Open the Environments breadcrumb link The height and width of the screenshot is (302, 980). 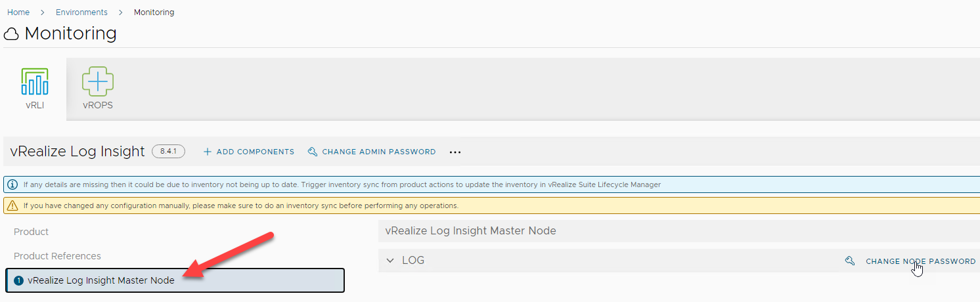[81, 12]
